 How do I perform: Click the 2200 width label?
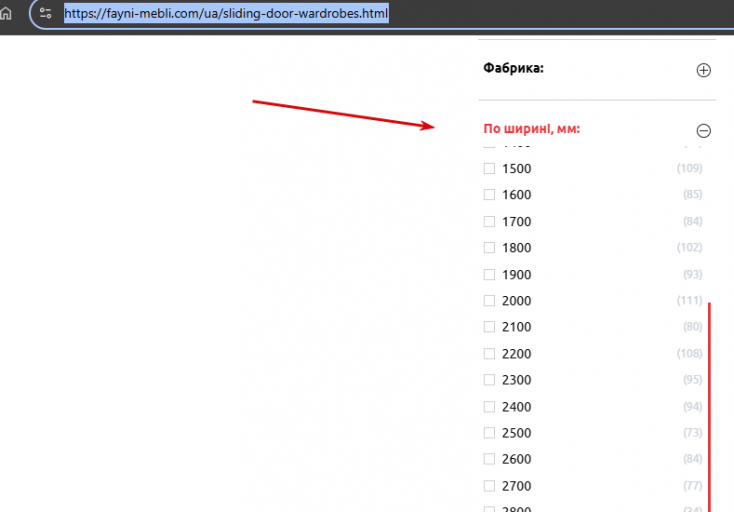coord(516,354)
